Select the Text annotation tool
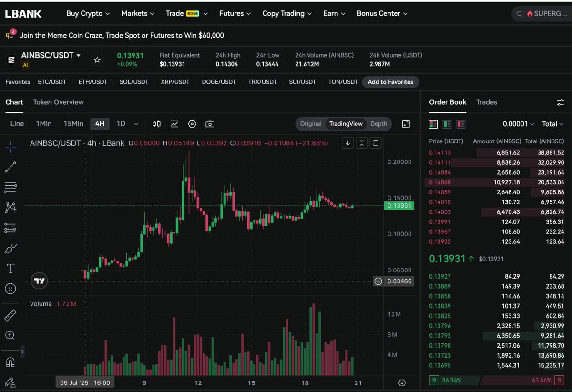572x392 pixels. click(10, 269)
